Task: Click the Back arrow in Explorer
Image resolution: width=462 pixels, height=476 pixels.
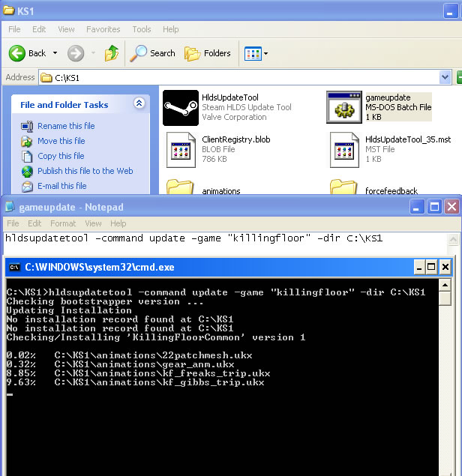Action: [x=17, y=53]
